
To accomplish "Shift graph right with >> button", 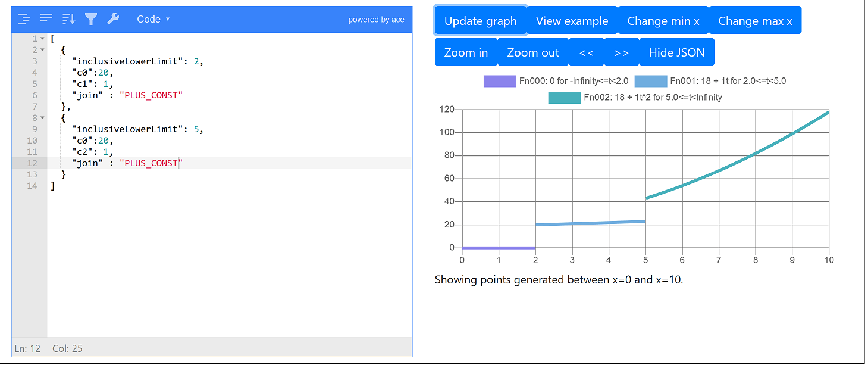I will (x=622, y=52).
